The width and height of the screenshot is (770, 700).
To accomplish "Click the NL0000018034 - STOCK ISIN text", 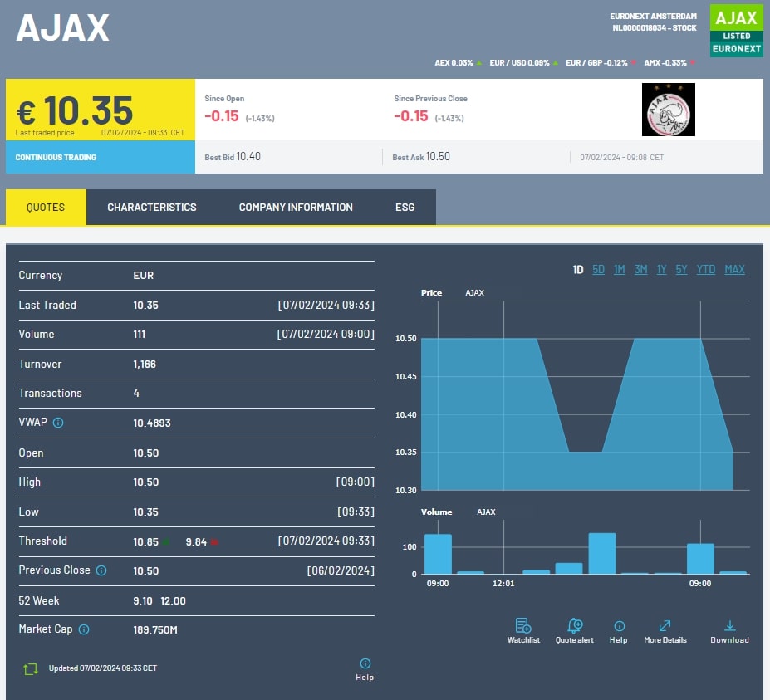I will 654,28.
